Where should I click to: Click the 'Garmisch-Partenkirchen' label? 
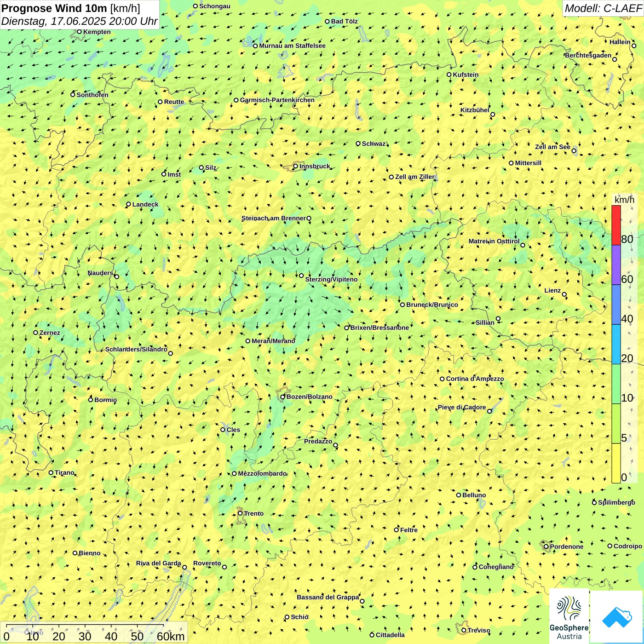coord(277,100)
